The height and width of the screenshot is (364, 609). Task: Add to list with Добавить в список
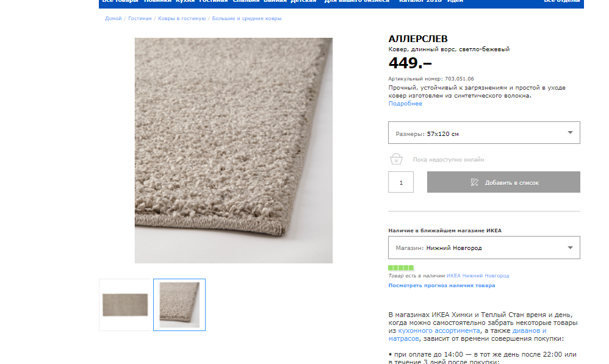503,182
